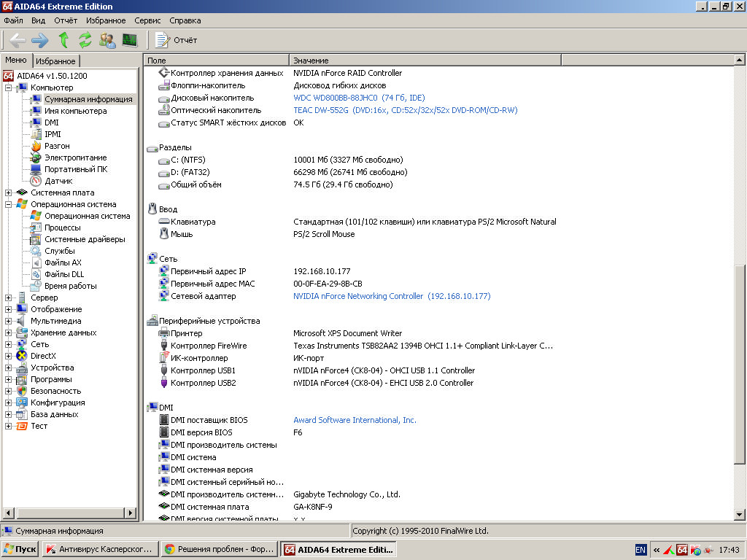This screenshot has height=560, width=747.
Task: Click the green monitor graph toolbar icon
Action: tap(130, 40)
